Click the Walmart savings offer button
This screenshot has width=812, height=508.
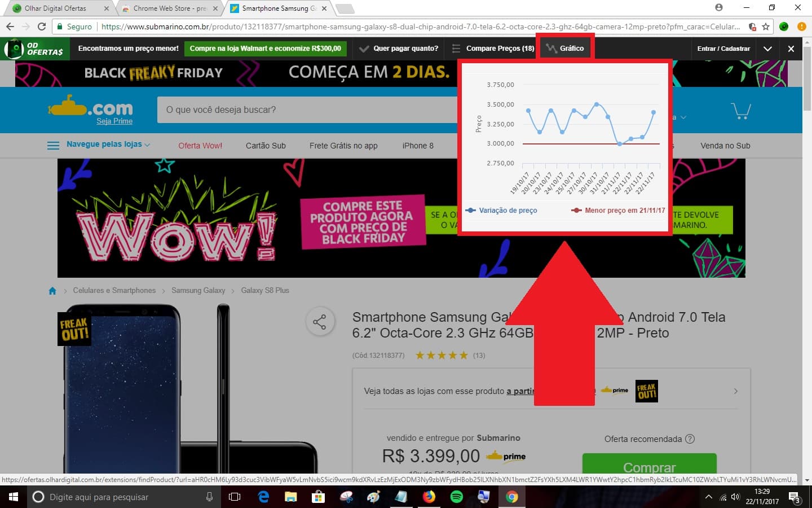click(x=266, y=49)
